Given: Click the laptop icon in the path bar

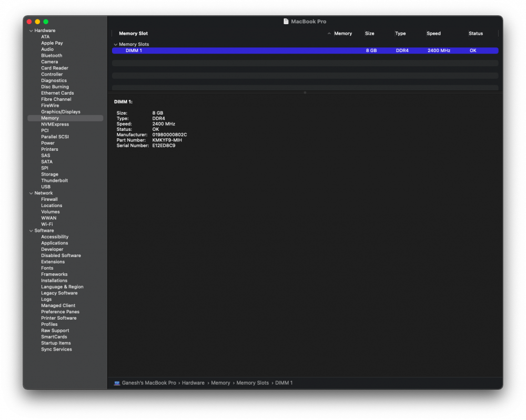Looking at the screenshot, I should coord(117,383).
